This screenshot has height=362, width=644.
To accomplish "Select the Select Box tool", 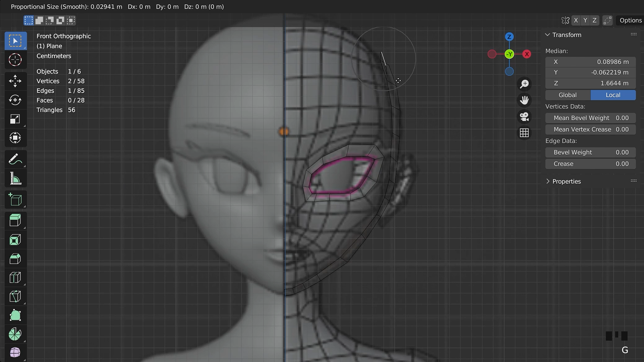I will pyautogui.click(x=15, y=41).
